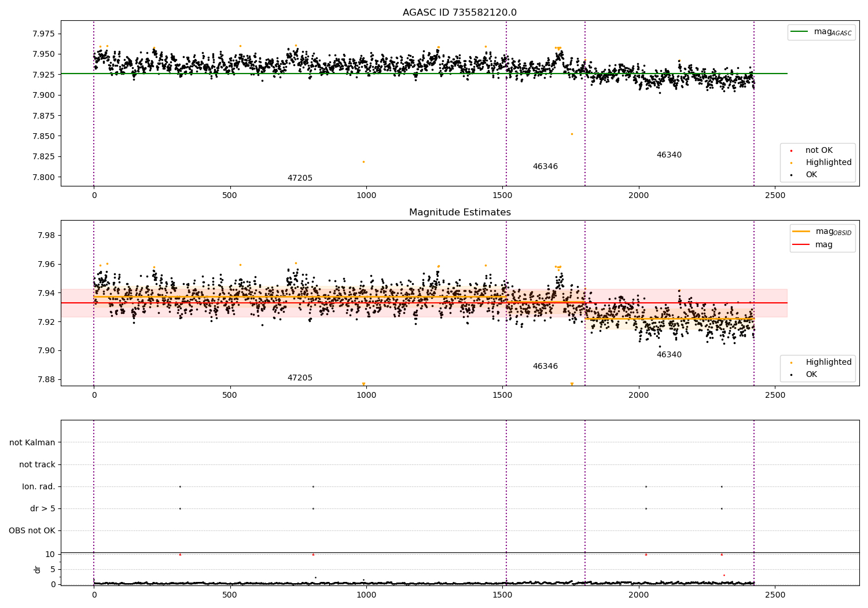Select 'OK' legend entry in the middle plot
Viewport: 868px width, 608px height.
point(811,375)
